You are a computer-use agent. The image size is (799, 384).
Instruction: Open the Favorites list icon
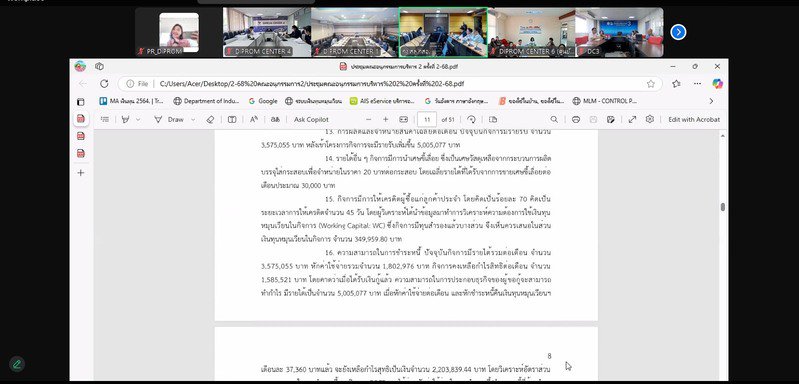pos(676,84)
